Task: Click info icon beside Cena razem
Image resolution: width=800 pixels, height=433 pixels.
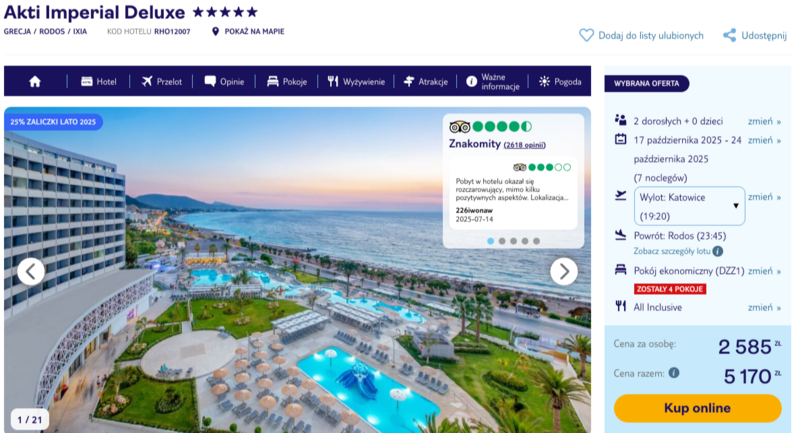Action: [x=674, y=373]
